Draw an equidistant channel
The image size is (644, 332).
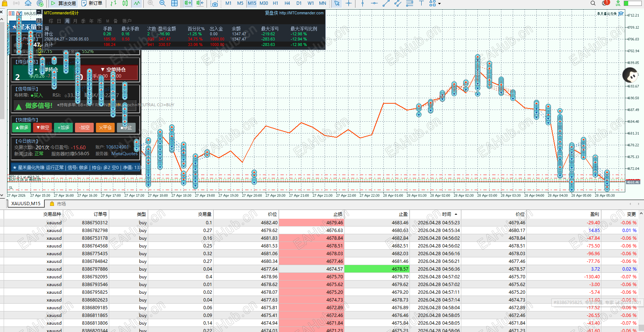tap(398, 3)
